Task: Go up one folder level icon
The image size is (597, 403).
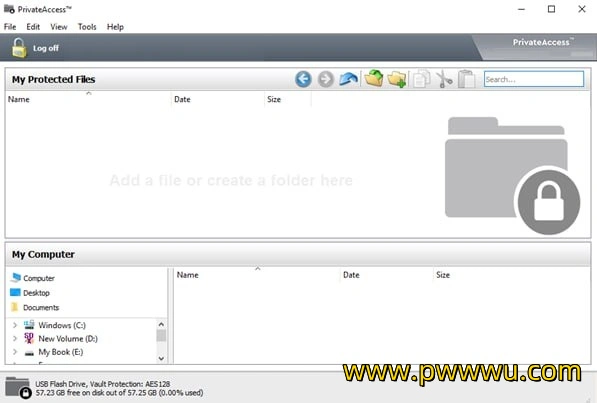Action: 348,79
